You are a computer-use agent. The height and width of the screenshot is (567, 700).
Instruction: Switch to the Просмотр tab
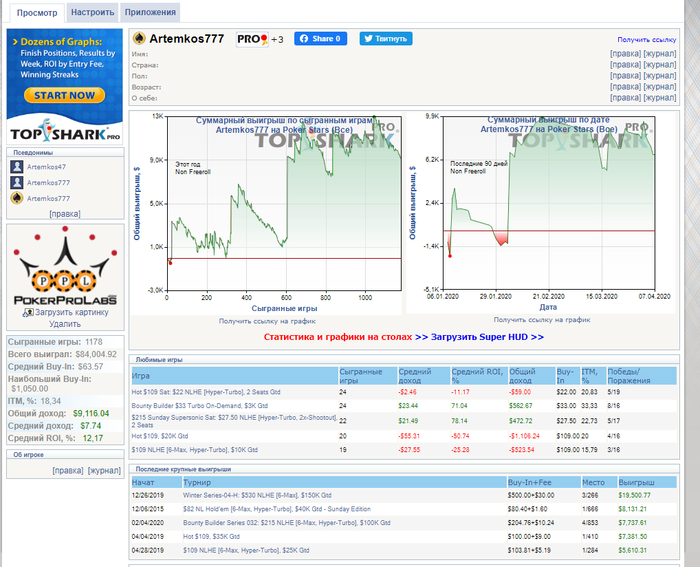coord(37,13)
